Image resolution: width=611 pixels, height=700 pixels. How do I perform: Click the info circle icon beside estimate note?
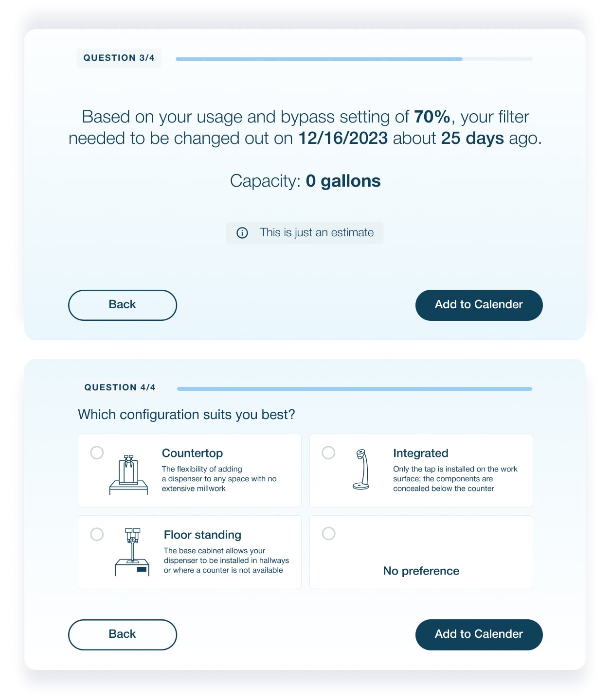242,233
